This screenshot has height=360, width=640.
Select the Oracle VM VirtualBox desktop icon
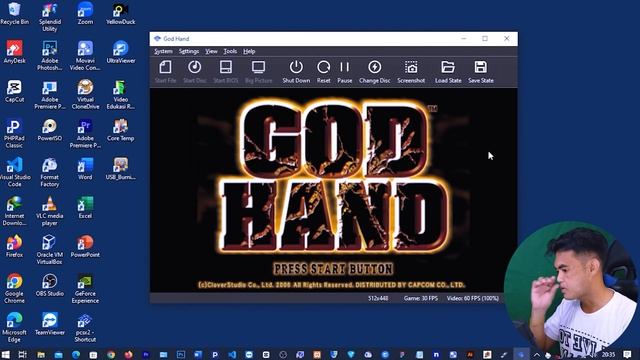(50, 250)
